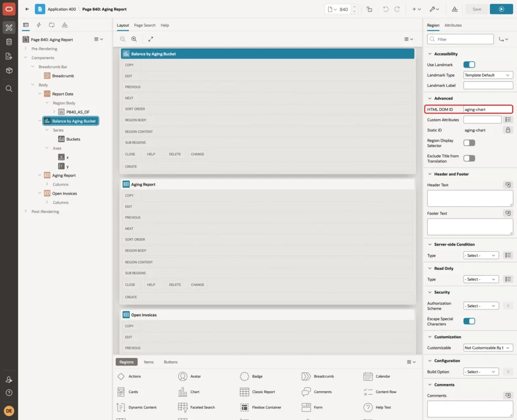This screenshot has height=420, width=517.
Task: Open Shared Components from the top toolbar
Action: (x=455, y=9)
